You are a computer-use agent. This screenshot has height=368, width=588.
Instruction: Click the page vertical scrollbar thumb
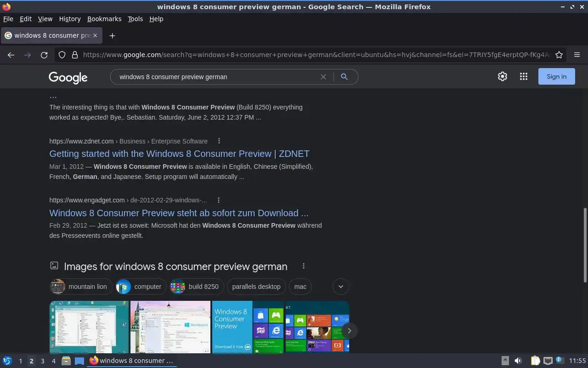[x=585, y=245]
